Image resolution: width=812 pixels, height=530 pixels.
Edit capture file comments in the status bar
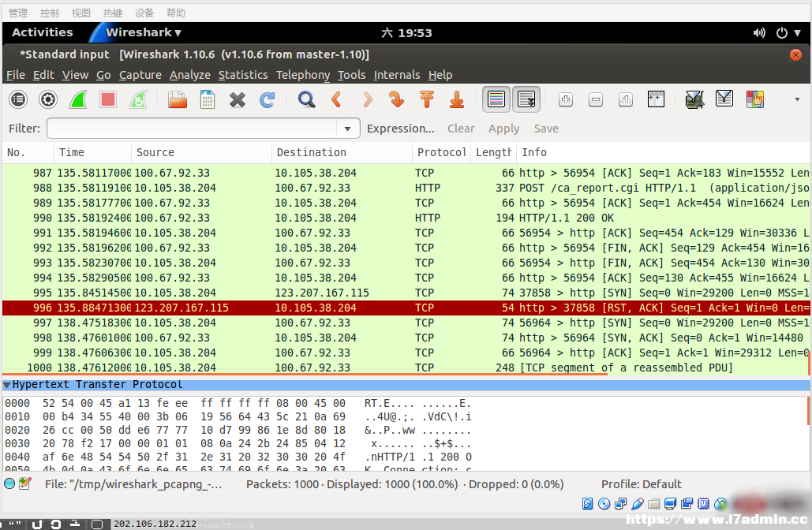pyautogui.click(x=25, y=484)
